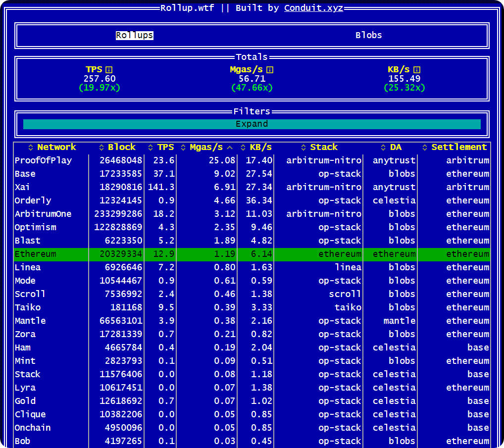
Task: Click the Lyra network name
Action: pyautogui.click(x=25, y=388)
